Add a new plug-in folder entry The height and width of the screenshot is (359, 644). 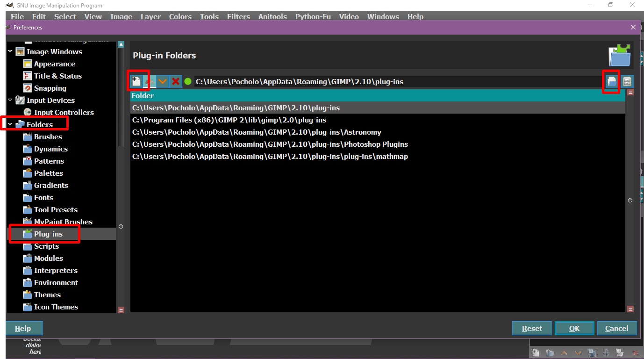pyautogui.click(x=136, y=81)
